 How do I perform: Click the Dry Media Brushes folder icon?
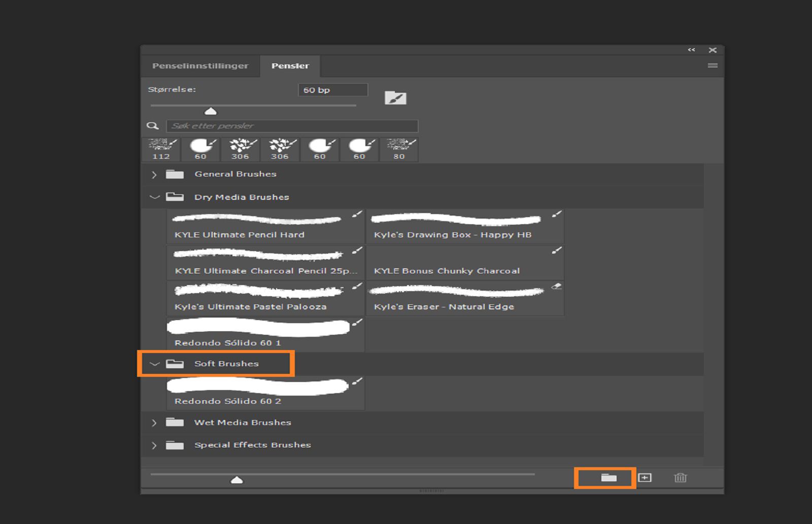point(175,197)
